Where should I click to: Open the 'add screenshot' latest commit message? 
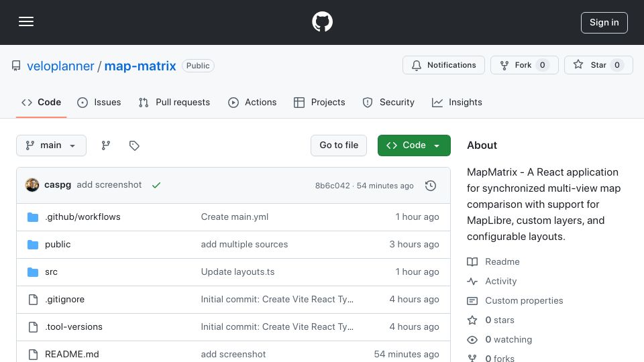pos(109,185)
